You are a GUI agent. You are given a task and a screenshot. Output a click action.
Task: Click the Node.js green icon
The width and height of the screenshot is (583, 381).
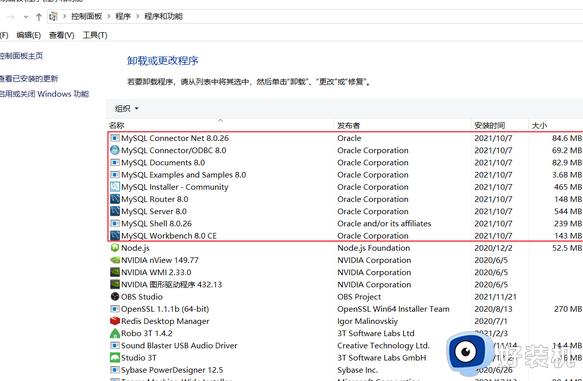coord(115,248)
